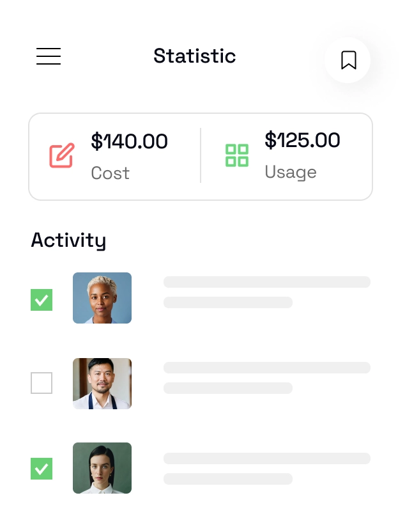The image size is (405, 532).
Task: Open the blonde woman's profile photo
Action: tap(102, 298)
